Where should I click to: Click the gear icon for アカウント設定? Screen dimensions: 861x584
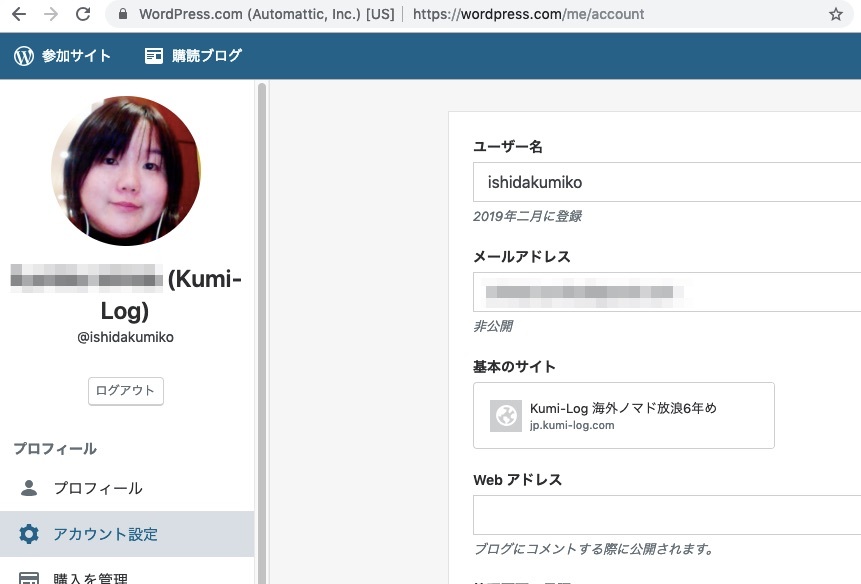pos(29,534)
